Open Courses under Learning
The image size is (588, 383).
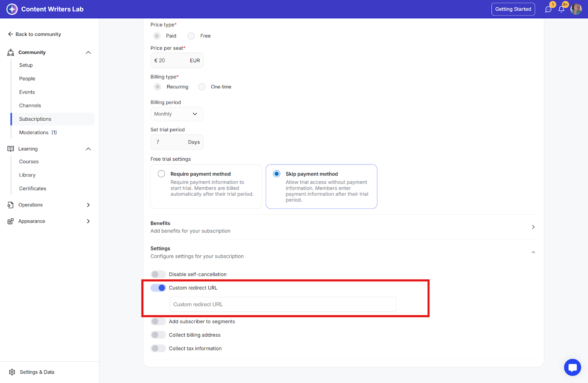click(x=29, y=162)
